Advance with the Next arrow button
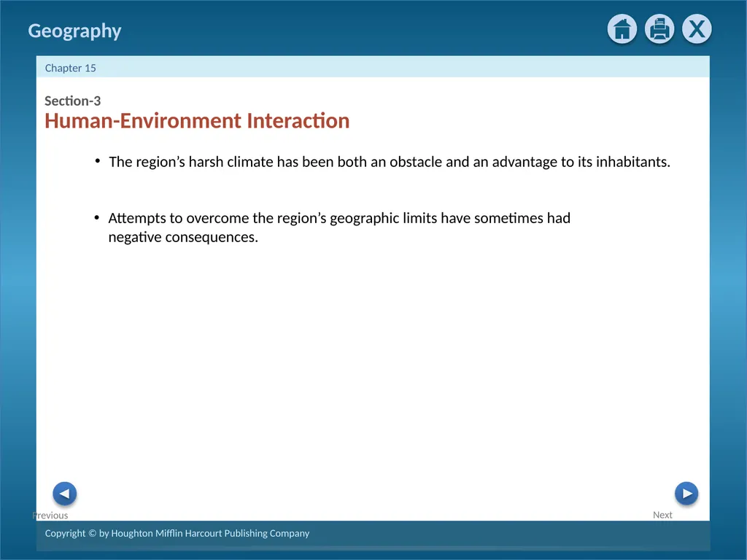The height and width of the screenshot is (560, 747). coord(686,494)
